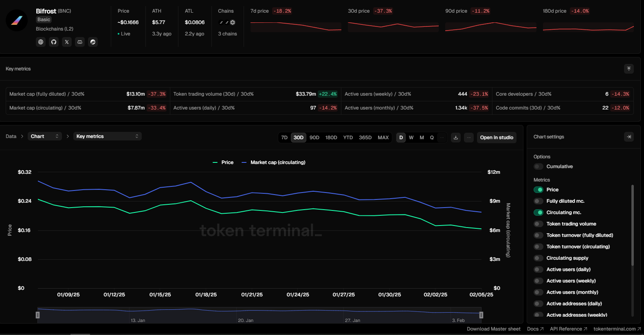Click the 90d price sparkline
The height and width of the screenshot is (335, 644).
pos(491,26)
